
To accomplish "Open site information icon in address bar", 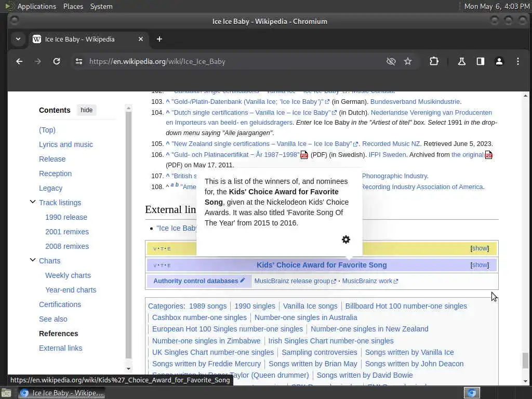I will [x=79, y=61].
